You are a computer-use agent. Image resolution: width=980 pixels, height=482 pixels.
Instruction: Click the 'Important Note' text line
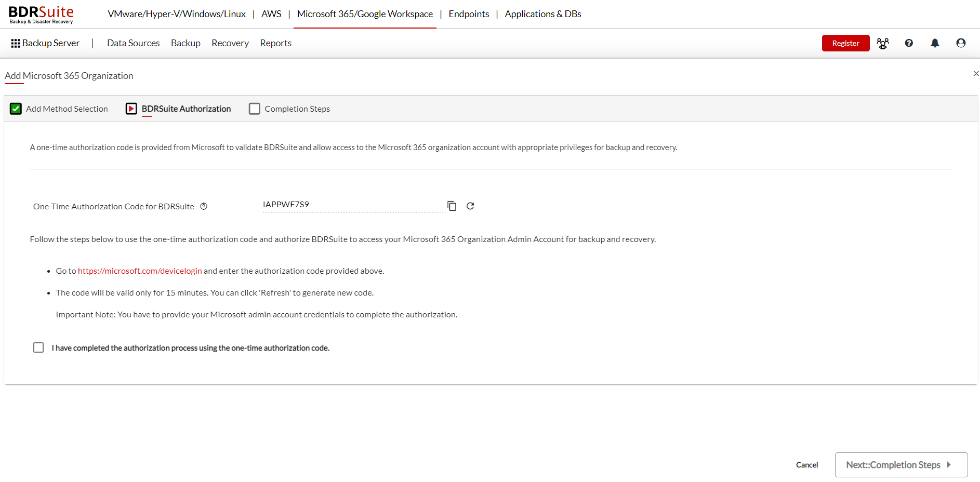pos(257,315)
